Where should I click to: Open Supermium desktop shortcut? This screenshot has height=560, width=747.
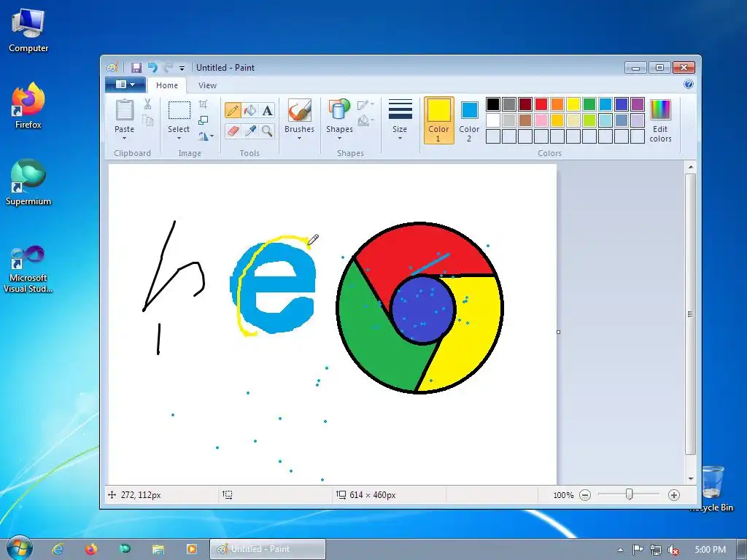coord(28,182)
